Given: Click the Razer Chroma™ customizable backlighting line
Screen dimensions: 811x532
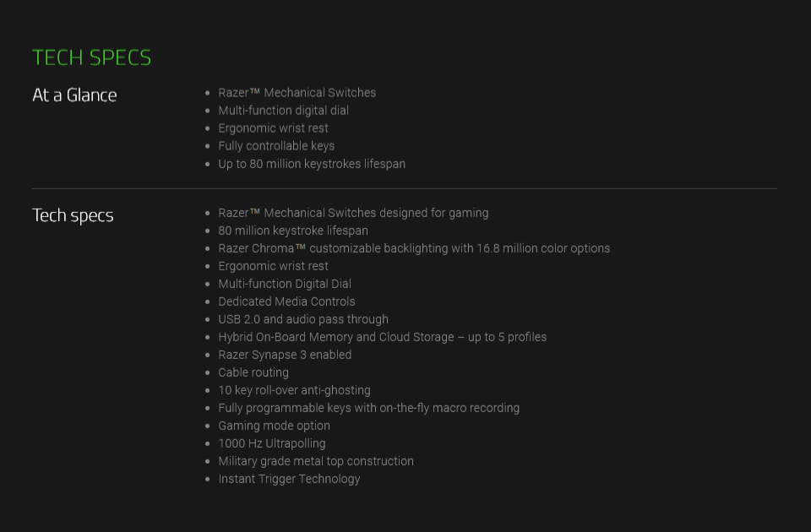Looking at the screenshot, I should pos(414,248).
